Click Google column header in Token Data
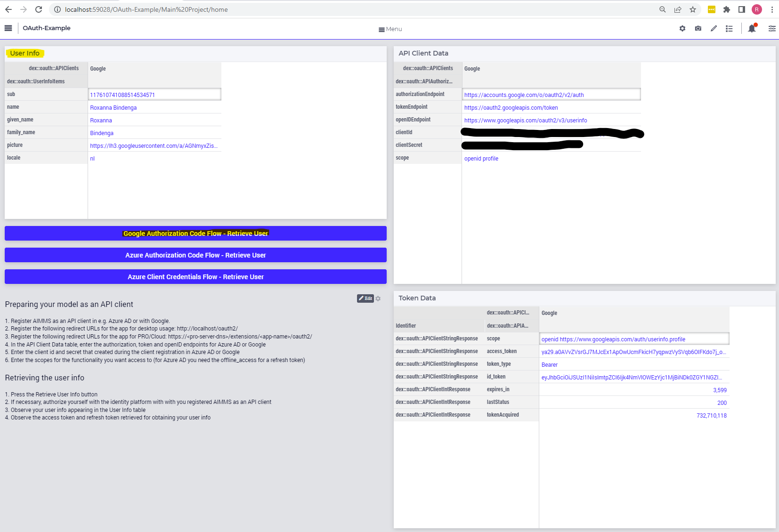Screen dimensions: 779x532 point(549,313)
